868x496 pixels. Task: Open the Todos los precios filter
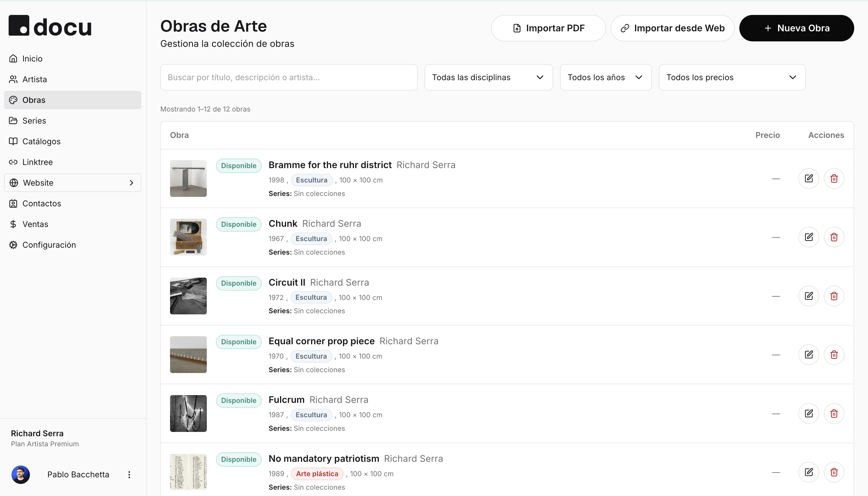coord(732,77)
